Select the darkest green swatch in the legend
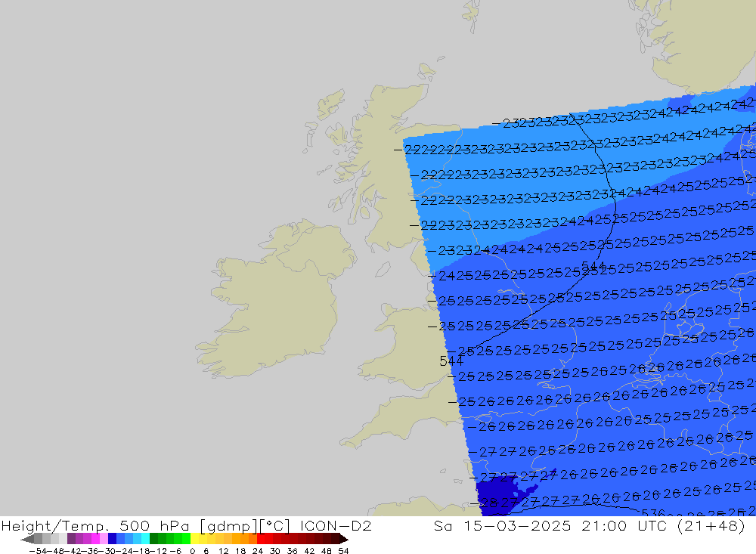756x554 pixels. [x=153, y=539]
